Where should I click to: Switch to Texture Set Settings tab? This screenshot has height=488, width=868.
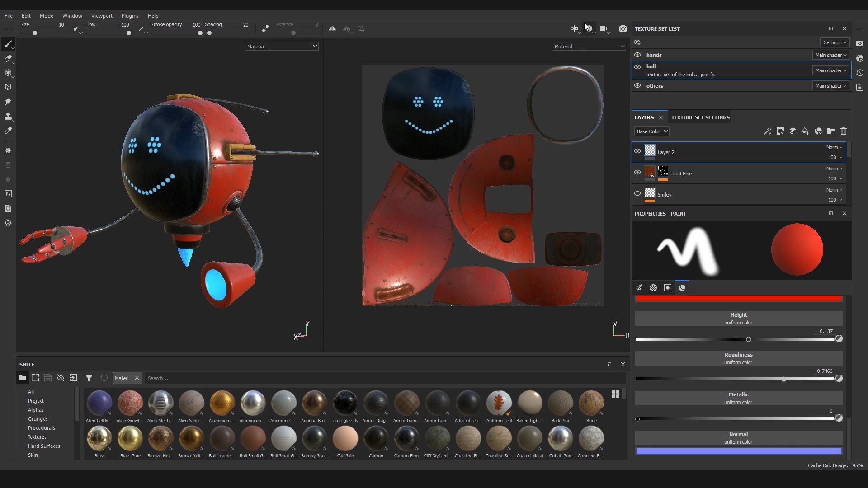pos(700,117)
